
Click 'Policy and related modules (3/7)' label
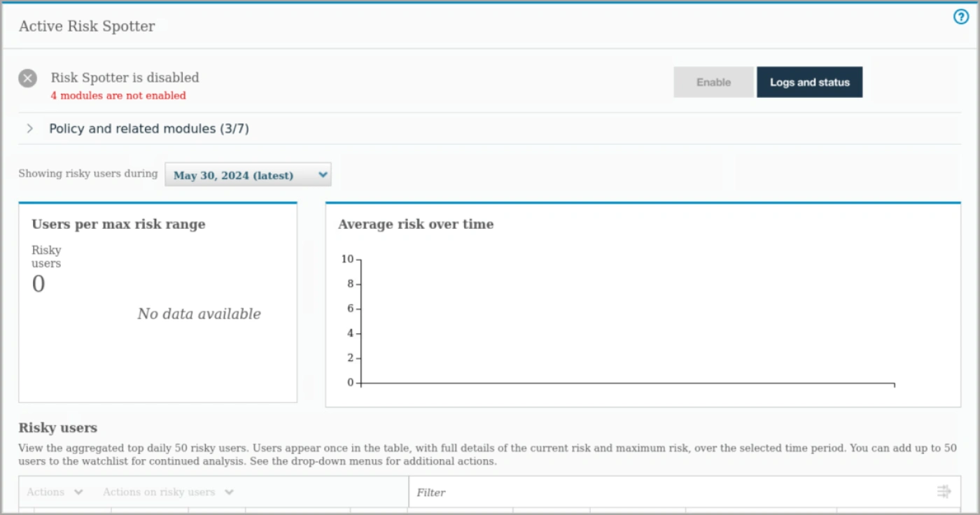pos(149,129)
